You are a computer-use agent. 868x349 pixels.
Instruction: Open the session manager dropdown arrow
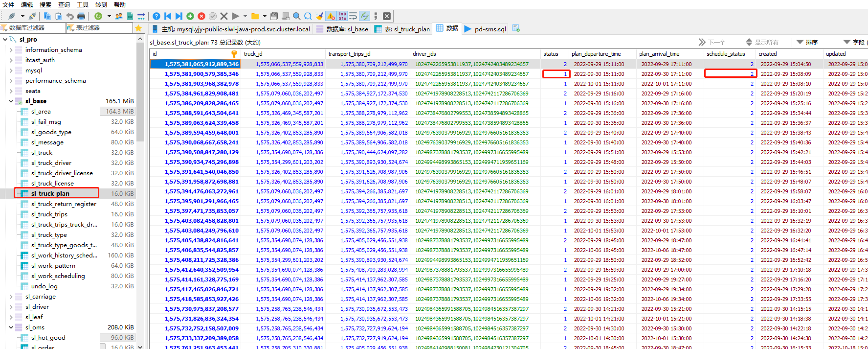click(x=22, y=16)
